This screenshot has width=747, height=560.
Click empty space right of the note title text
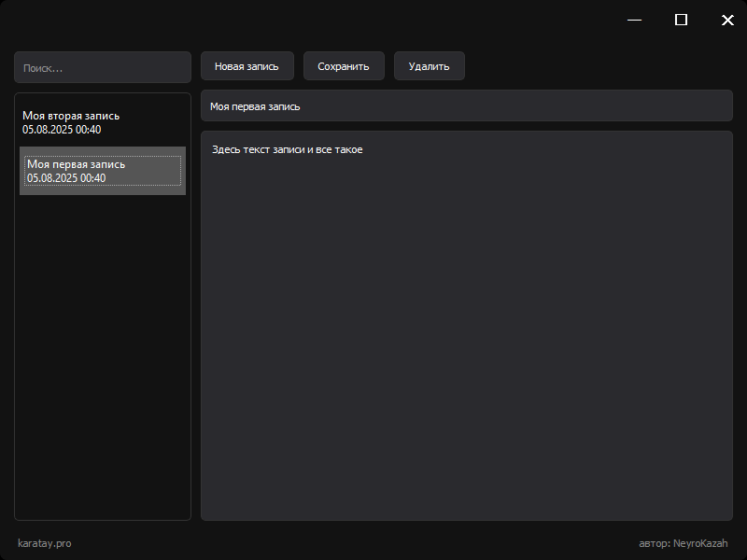(514, 105)
